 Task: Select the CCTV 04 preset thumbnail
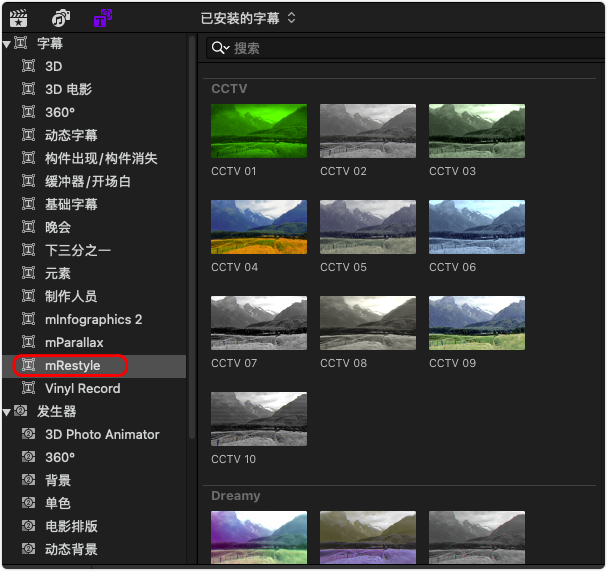point(259,227)
